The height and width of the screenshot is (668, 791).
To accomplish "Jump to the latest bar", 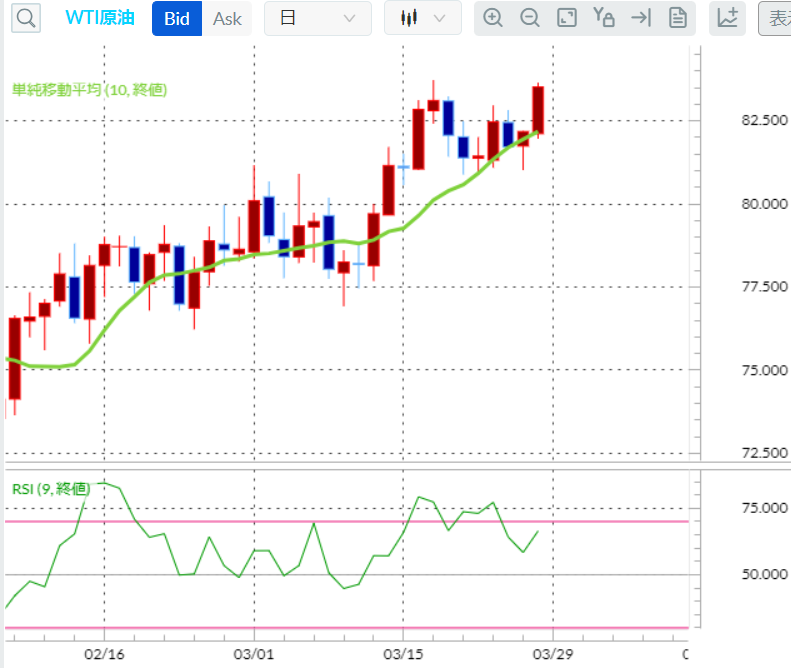I will tap(641, 18).
